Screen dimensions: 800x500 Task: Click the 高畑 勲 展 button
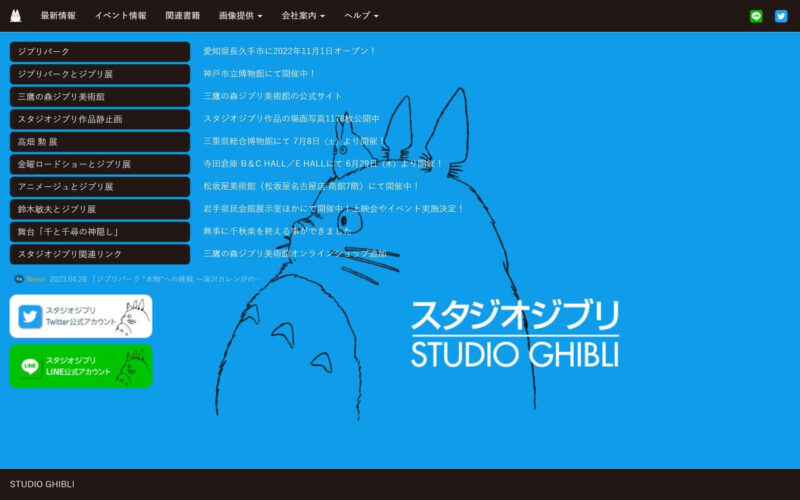(x=100, y=141)
